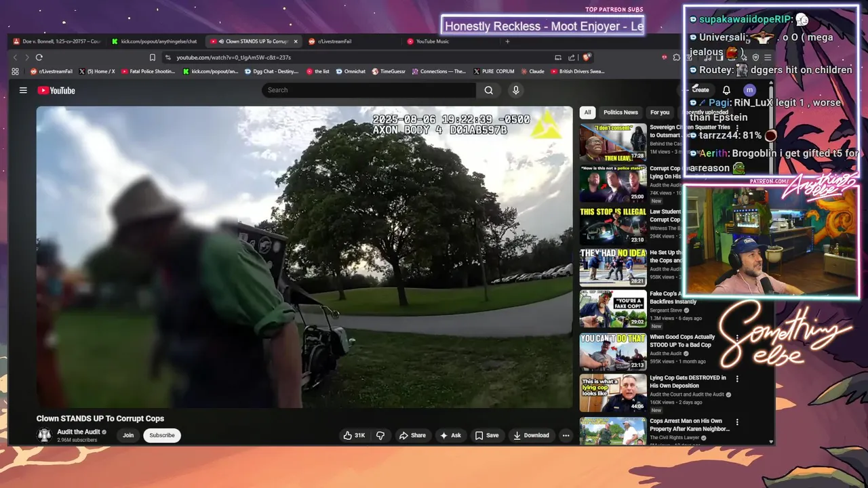Bookmark this page using address bar bookmark icon
868x488 pixels.
point(153,58)
